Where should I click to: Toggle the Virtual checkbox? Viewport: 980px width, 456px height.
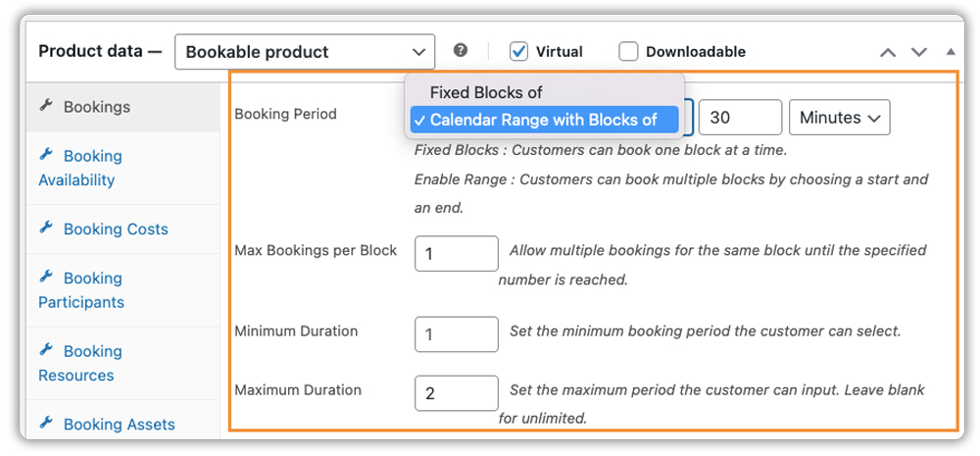click(518, 51)
